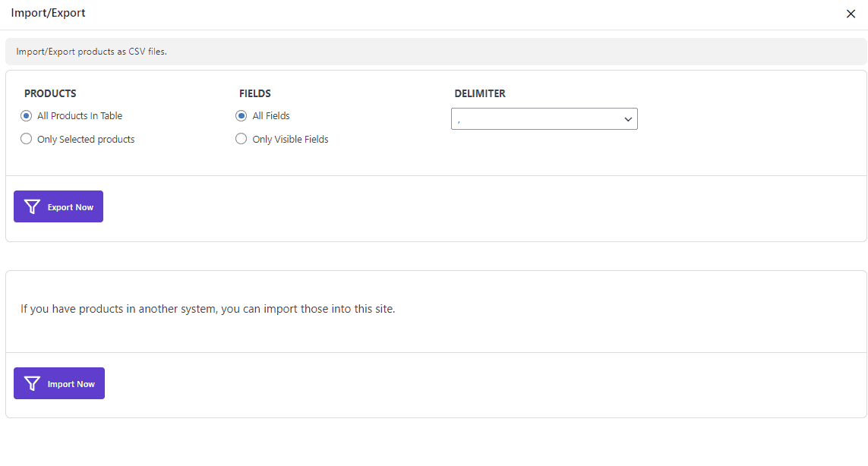Click the funnel icon on Export Now button
The height and width of the screenshot is (466, 868).
31,206
